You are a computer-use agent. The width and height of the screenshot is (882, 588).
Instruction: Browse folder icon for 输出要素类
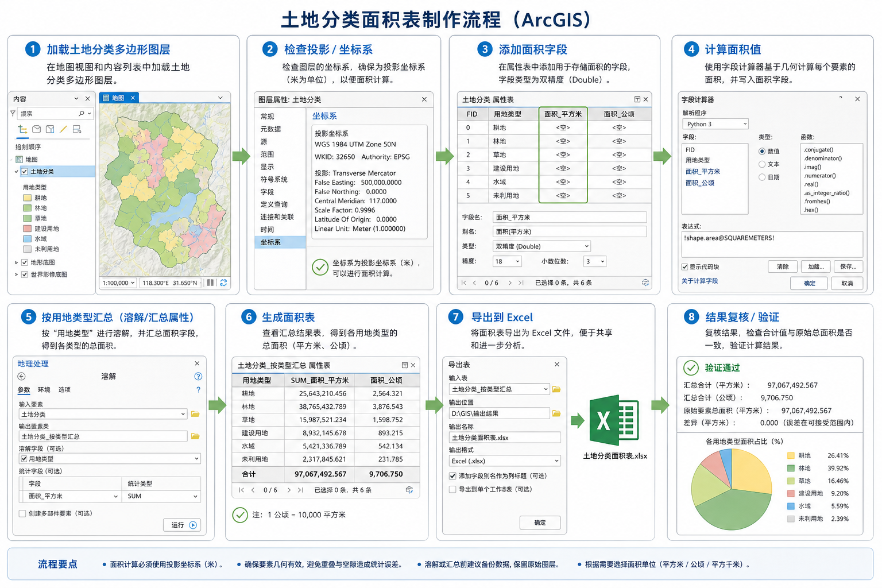tap(195, 436)
